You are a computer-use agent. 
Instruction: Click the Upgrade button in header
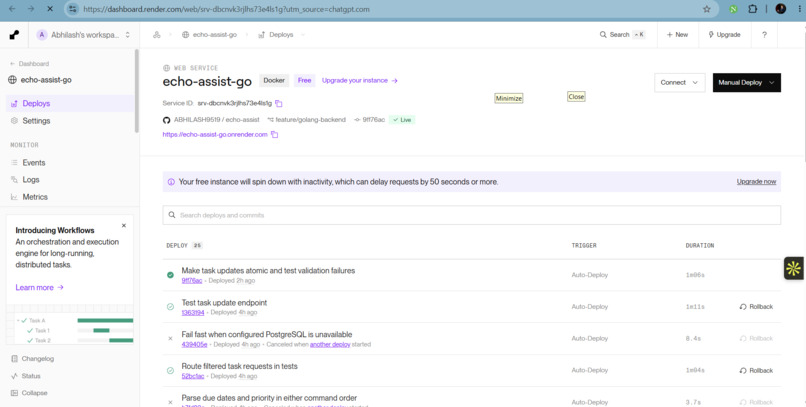tap(724, 35)
